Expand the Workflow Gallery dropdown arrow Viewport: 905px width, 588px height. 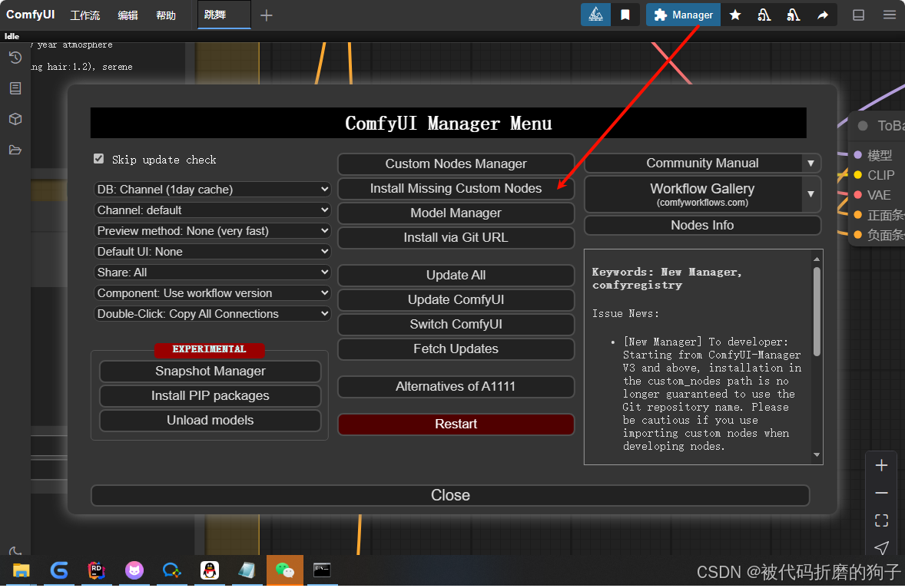pos(811,194)
